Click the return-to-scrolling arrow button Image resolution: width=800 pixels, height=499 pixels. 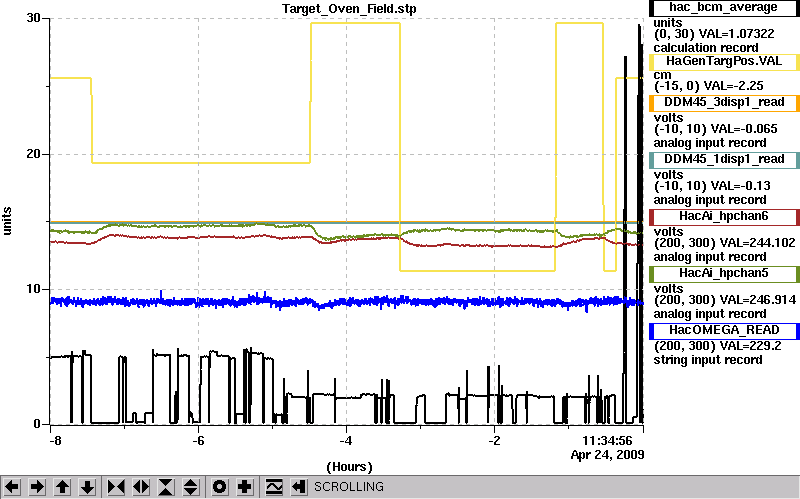[298, 487]
